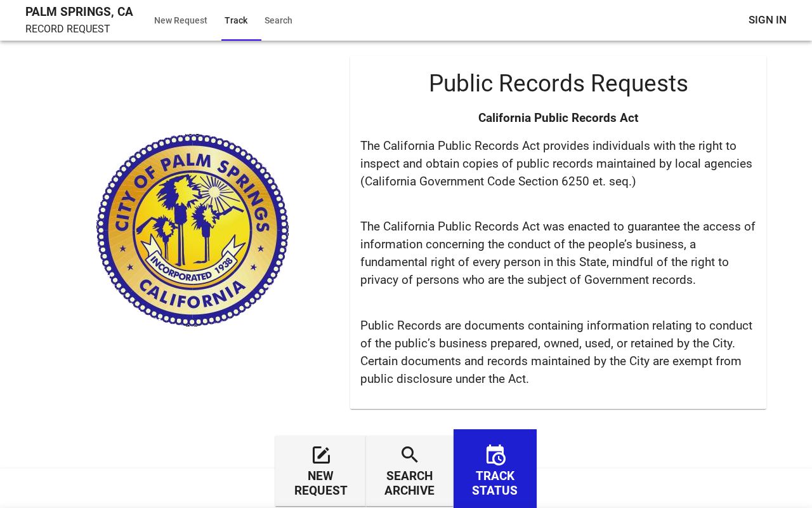Click the NEW REQUEST button label
This screenshot has width=812, height=508.
(x=321, y=483)
